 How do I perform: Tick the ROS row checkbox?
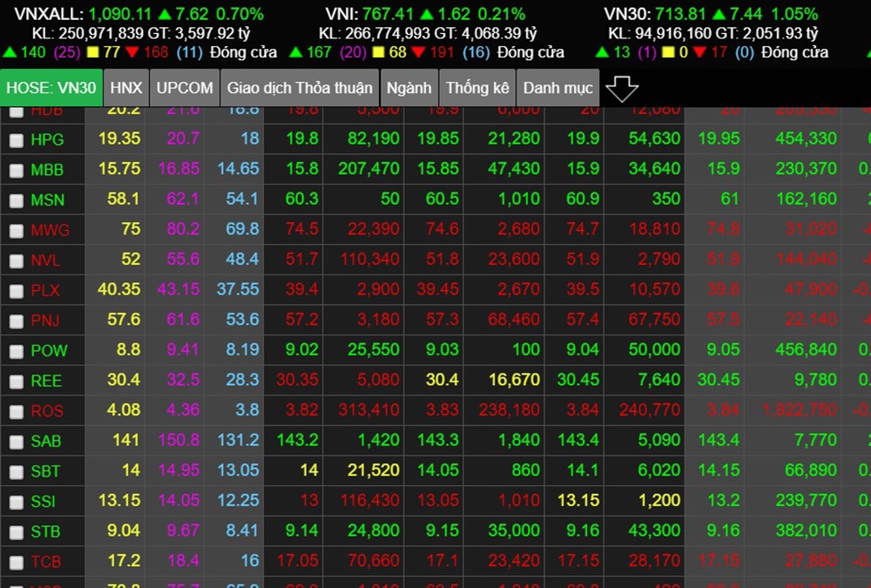(17, 411)
